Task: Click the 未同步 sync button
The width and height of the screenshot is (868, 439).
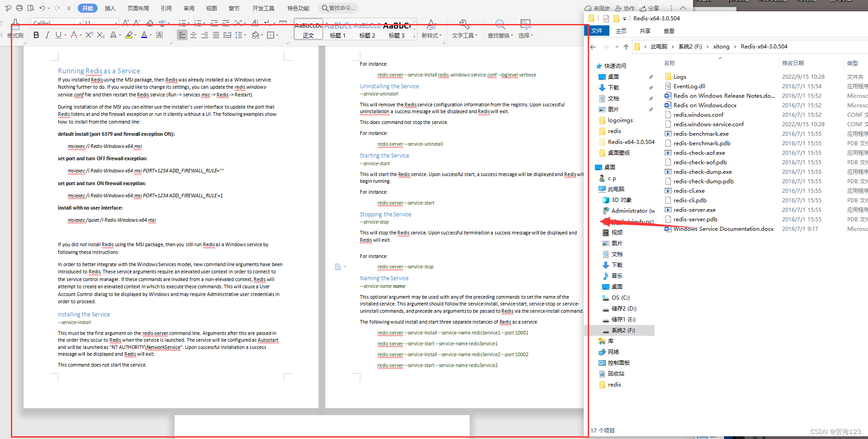Action: [x=597, y=8]
